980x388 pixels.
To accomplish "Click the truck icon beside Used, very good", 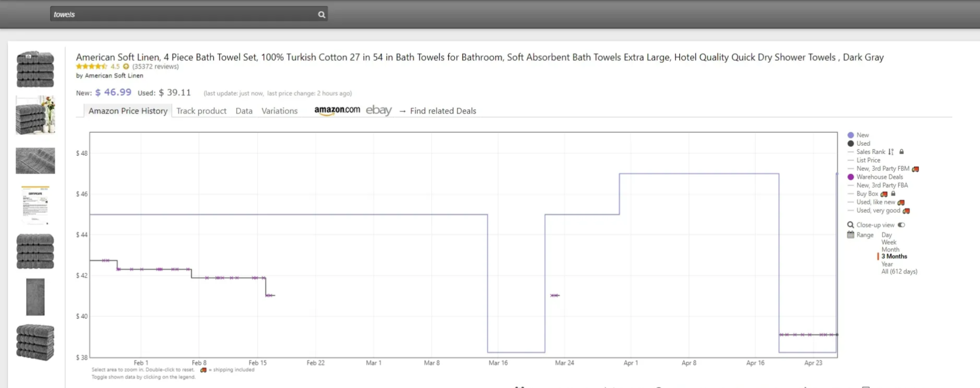I will (906, 211).
